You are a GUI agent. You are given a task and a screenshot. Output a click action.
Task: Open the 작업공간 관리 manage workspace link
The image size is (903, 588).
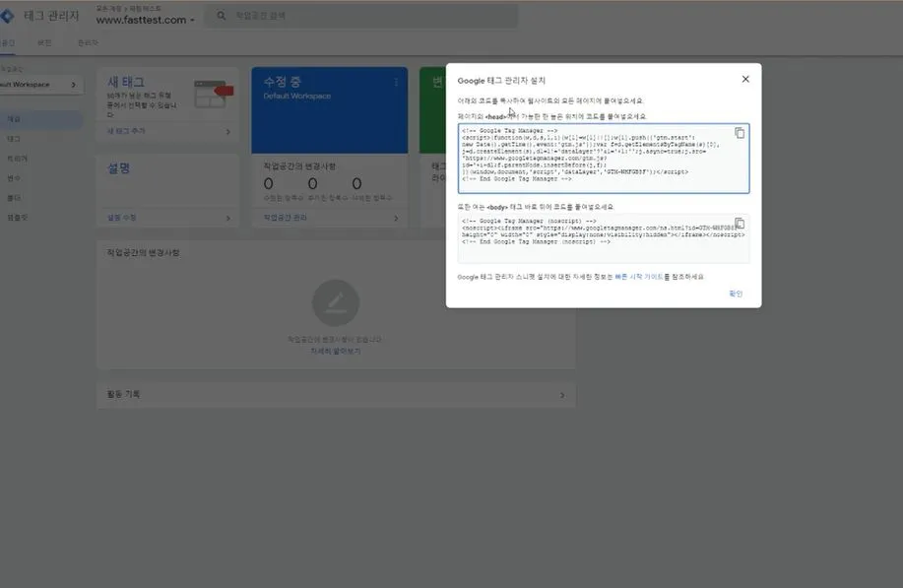[285, 218]
